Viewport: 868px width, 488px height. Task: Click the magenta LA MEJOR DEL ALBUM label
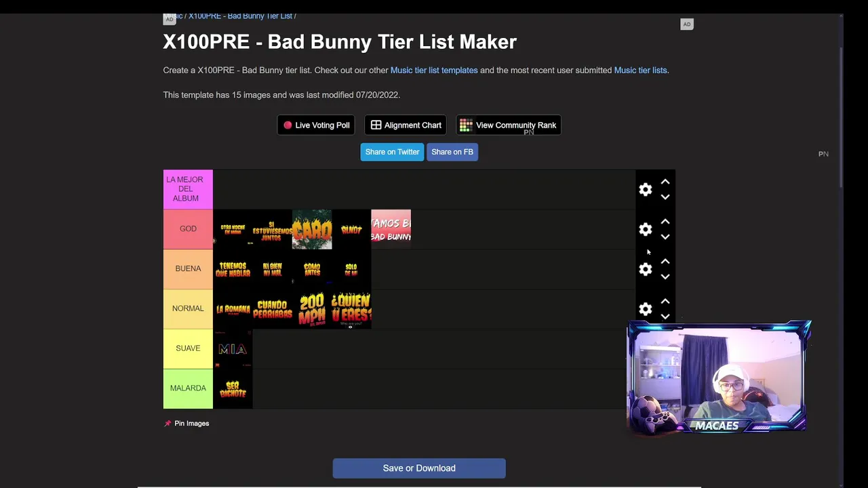(188, 189)
